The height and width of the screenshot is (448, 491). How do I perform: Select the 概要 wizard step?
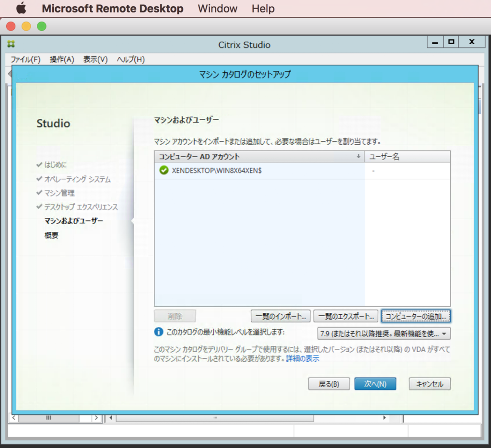tap(51, 235)
